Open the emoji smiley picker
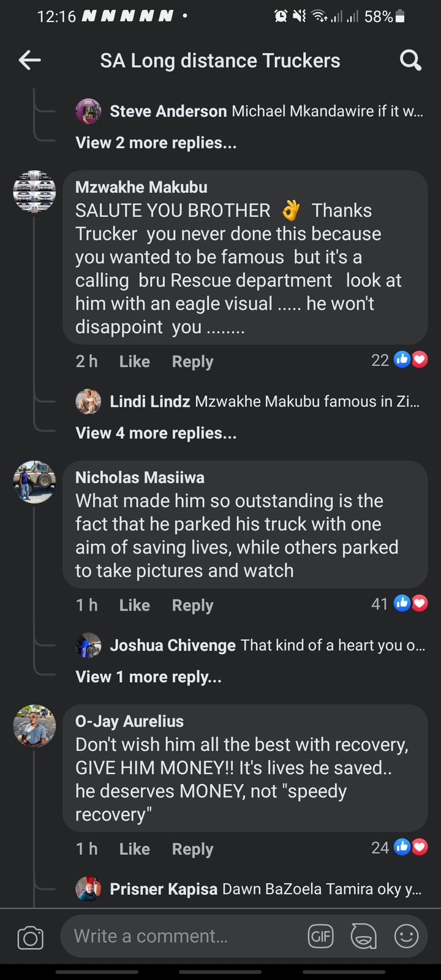This screenshot has width=441, height=980. coord(406,936)
